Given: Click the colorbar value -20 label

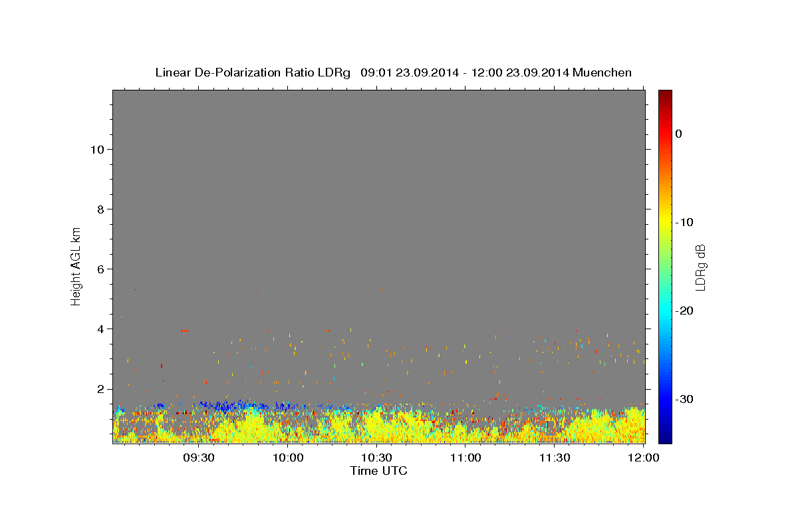Looking at the screenshot, I should click(x=684, y=311).
